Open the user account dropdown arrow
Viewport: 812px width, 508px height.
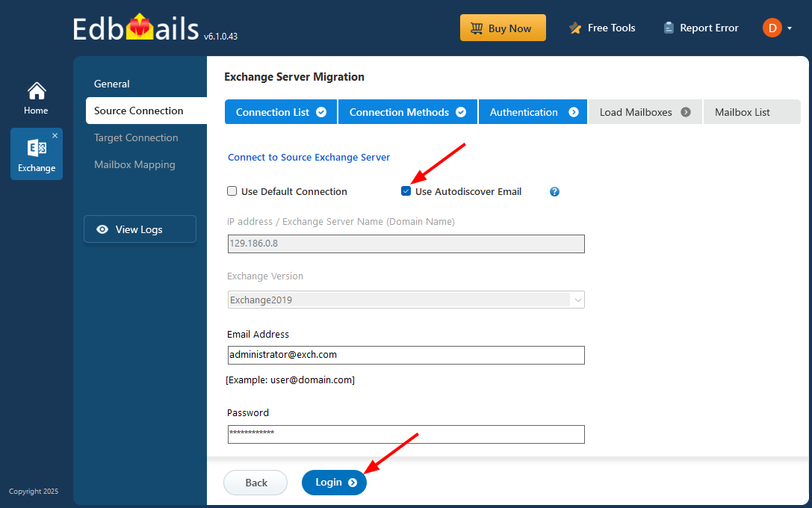pos(790,29)
